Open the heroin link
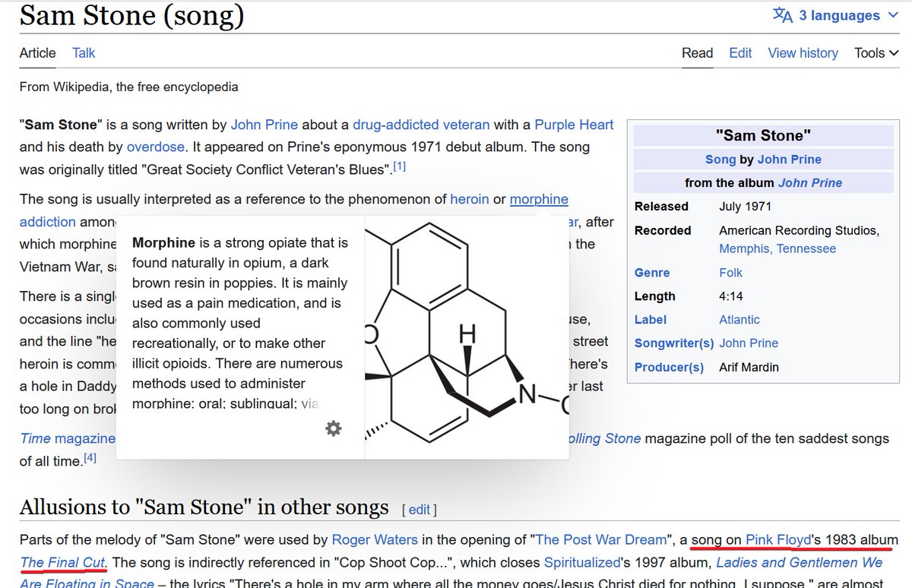912x588 pixels. (470, 200)
